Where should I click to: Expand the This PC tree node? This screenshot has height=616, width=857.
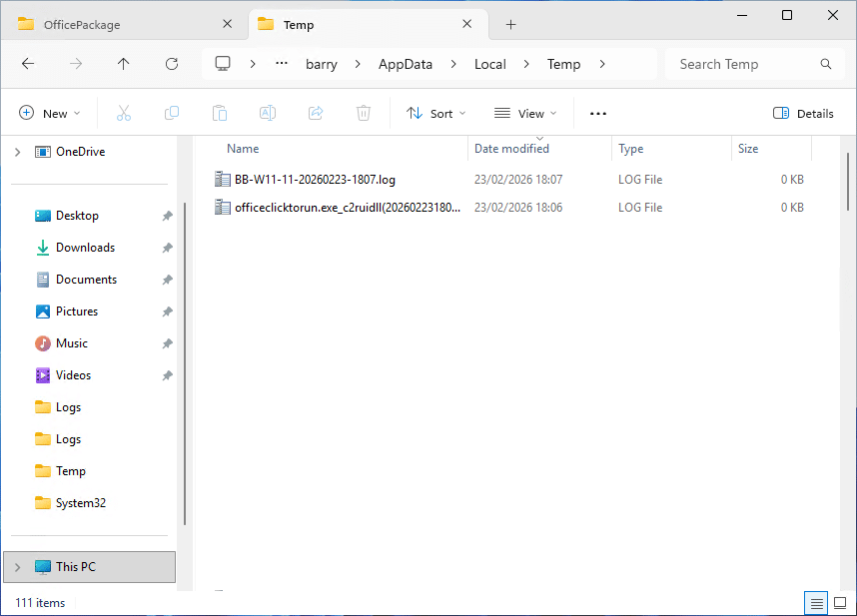pyautogui.click(x=17, y=567)
